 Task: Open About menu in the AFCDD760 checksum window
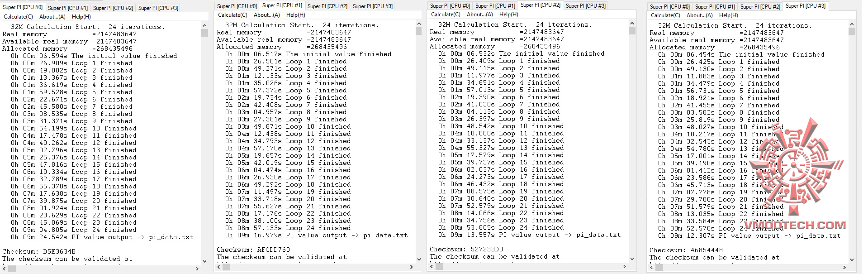point(266,15)
